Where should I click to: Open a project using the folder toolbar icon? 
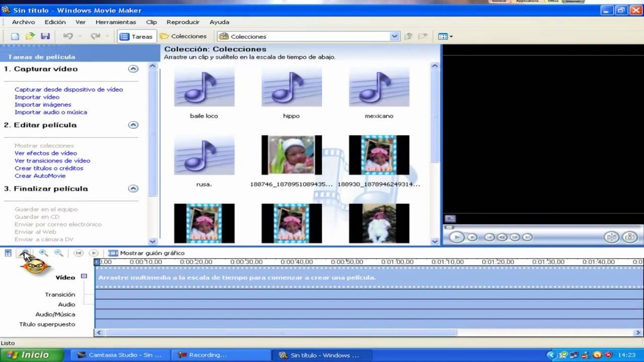coord(30,36)
